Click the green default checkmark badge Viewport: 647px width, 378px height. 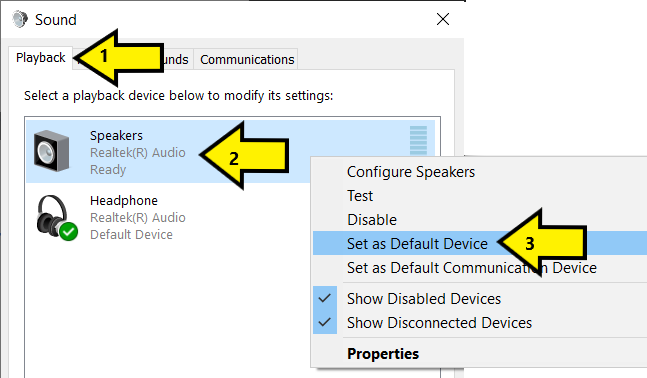tap(68, 232)
